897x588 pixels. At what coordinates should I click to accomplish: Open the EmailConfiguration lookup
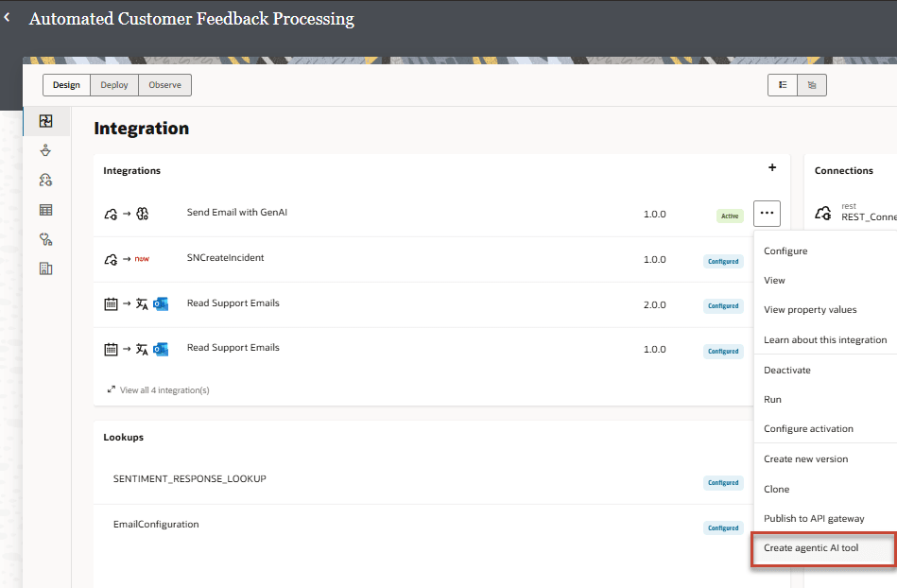157,524
